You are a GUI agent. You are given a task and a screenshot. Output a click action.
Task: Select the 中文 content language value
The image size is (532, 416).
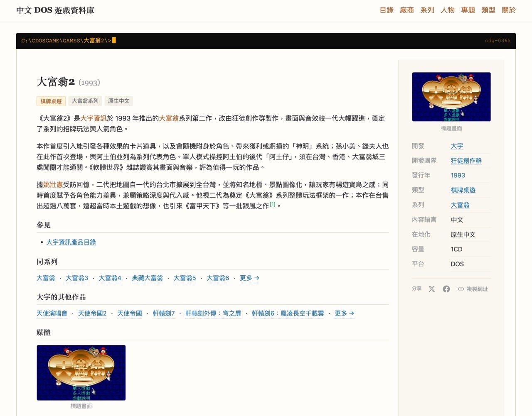pyautogui.click(x=457, y=220)
